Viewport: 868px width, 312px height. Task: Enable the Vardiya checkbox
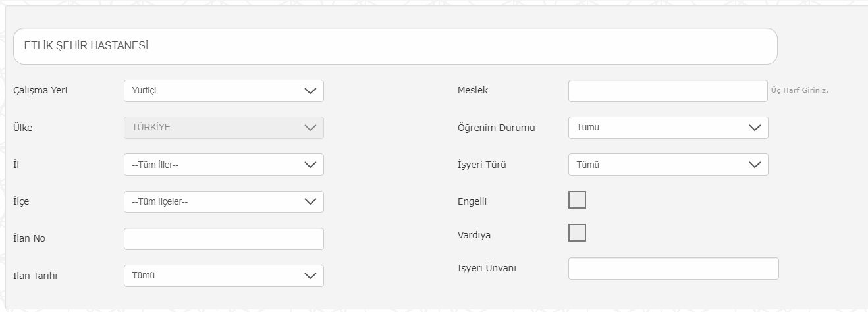tap(577, 233)
